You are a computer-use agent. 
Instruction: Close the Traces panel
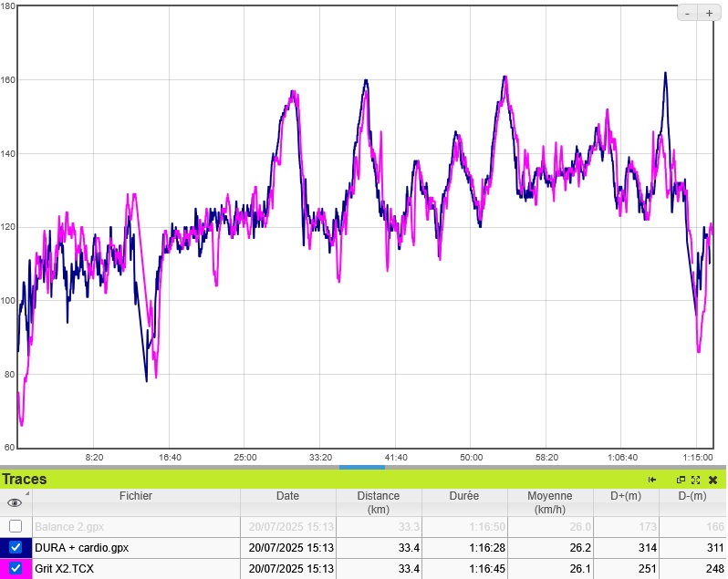pos(712,480)
